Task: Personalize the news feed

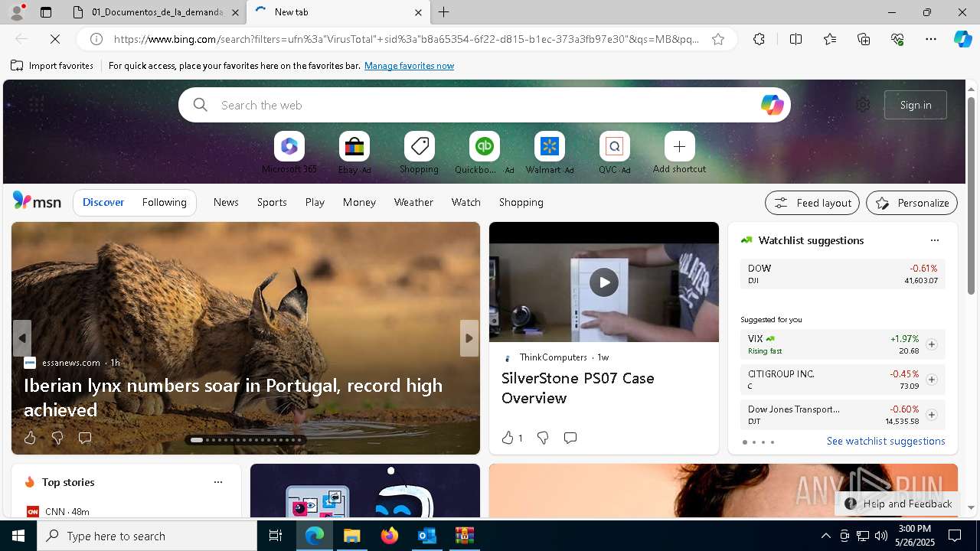Action: click(912, 203)
